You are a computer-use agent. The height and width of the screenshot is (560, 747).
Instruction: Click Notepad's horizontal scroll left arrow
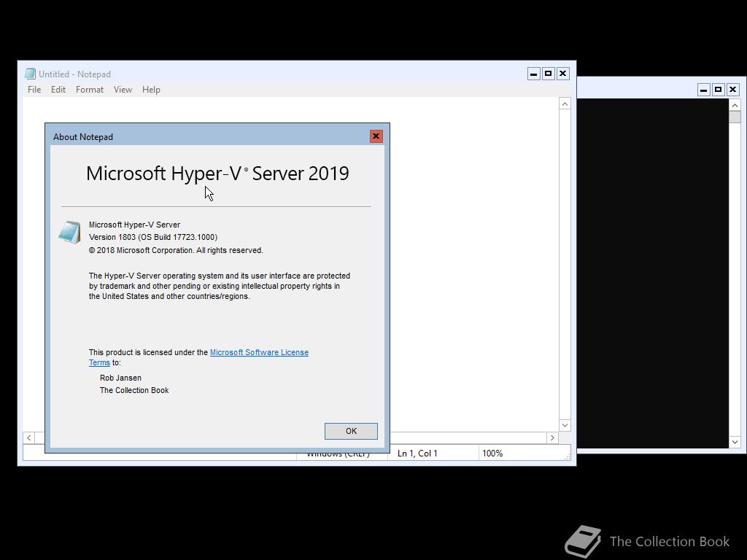(29, 437)
